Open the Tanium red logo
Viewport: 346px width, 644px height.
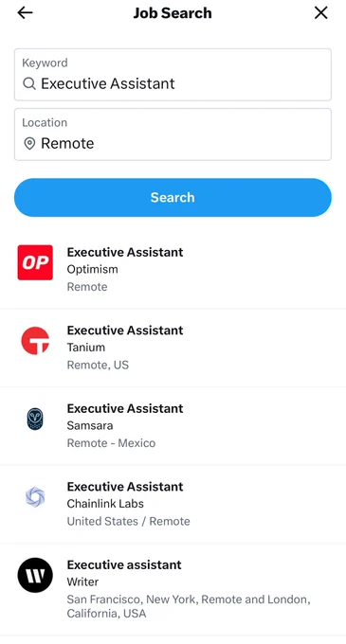coord(35,341)
